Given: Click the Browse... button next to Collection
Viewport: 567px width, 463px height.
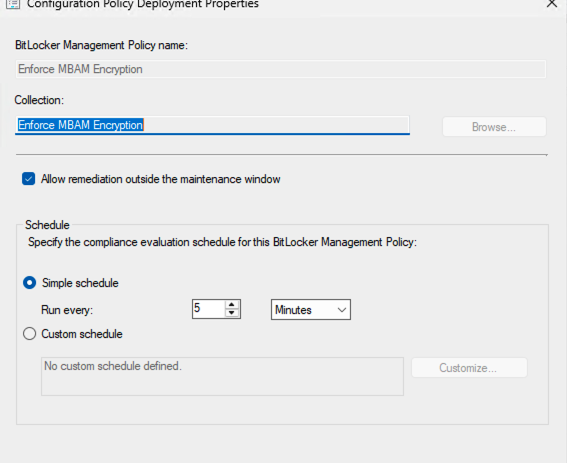Looking at the screenshot, I should pos(494,127).
